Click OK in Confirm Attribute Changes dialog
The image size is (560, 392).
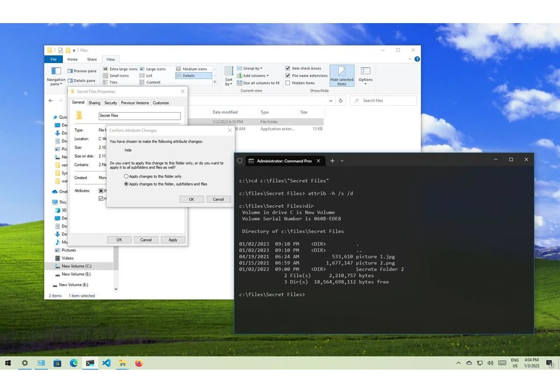coord(191,199)
